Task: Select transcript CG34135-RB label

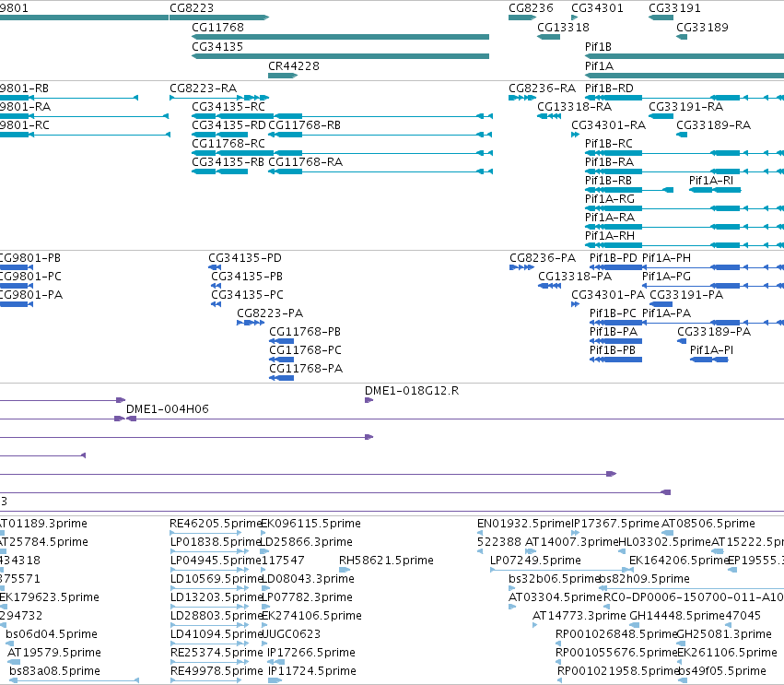Action: click(228, 162)
